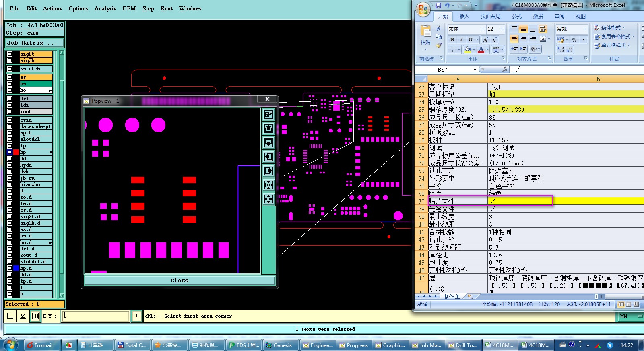
Task: Open the number format dropdown 常规
Action: pos(585,29)
